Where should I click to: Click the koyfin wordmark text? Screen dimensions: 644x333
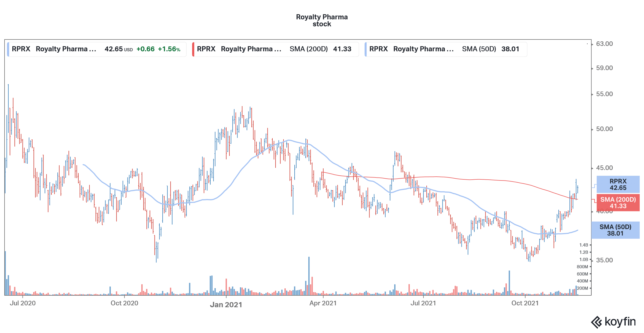point(620,322)
